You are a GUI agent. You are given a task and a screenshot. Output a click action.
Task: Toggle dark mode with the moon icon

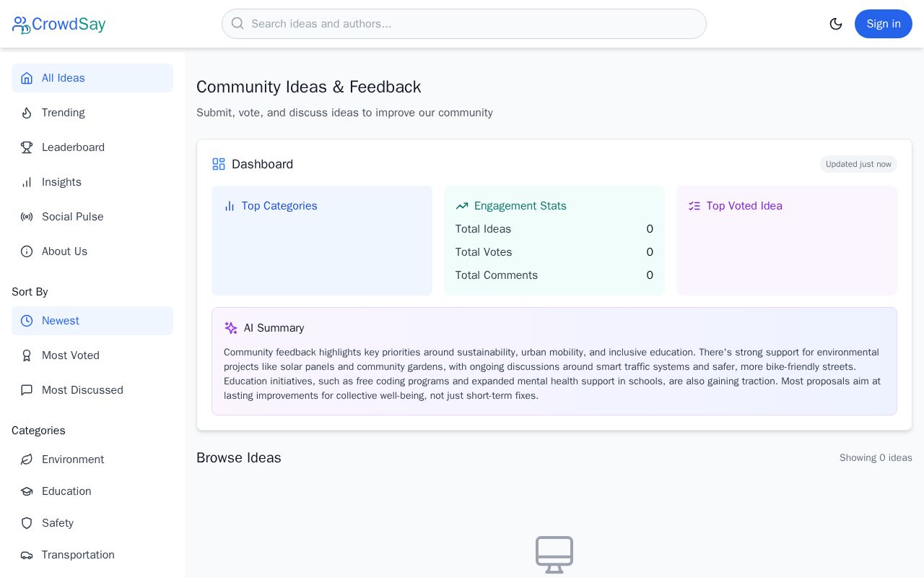coord(836,24)
